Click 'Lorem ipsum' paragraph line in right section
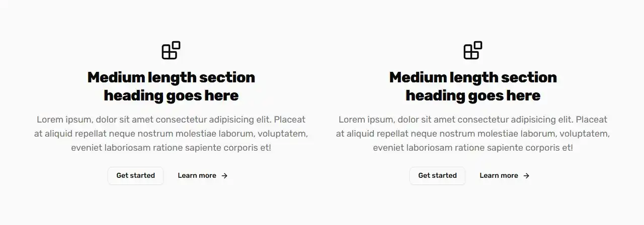Screen dimensions: 644x225 pos(473,120)
